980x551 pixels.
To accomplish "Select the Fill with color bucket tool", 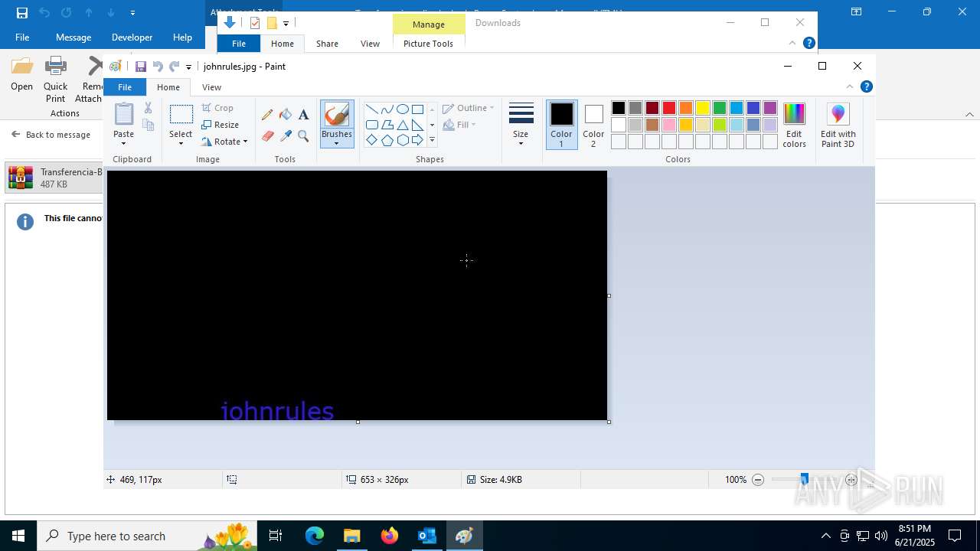I will pyautogui.click(x=286, y=115).
